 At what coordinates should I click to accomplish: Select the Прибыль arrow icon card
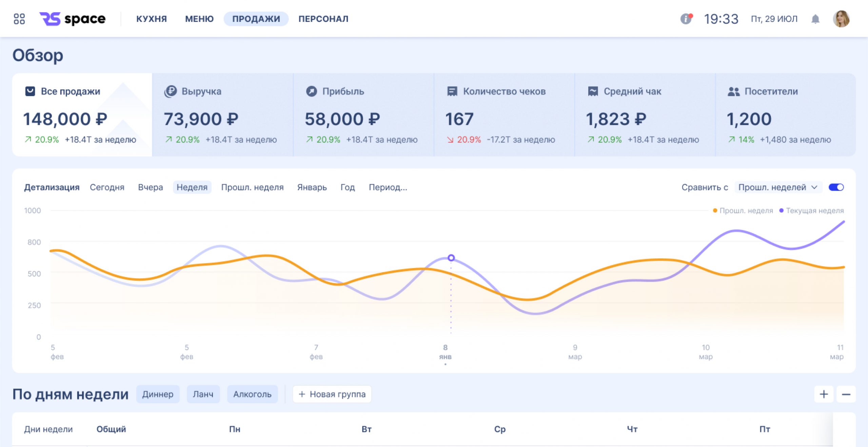[311, 91]
